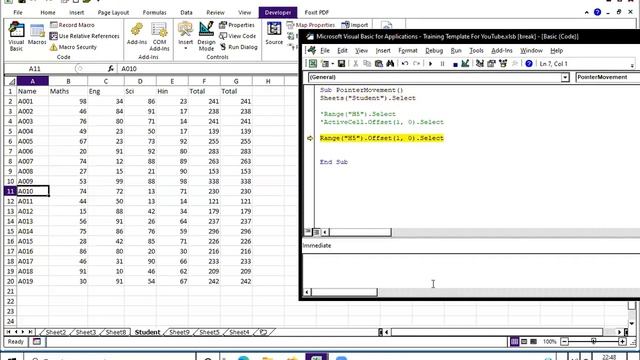Click the Break pause button in VBA toolbar
The width and height of the screenshot is (640, 360).
click(442, 64)
